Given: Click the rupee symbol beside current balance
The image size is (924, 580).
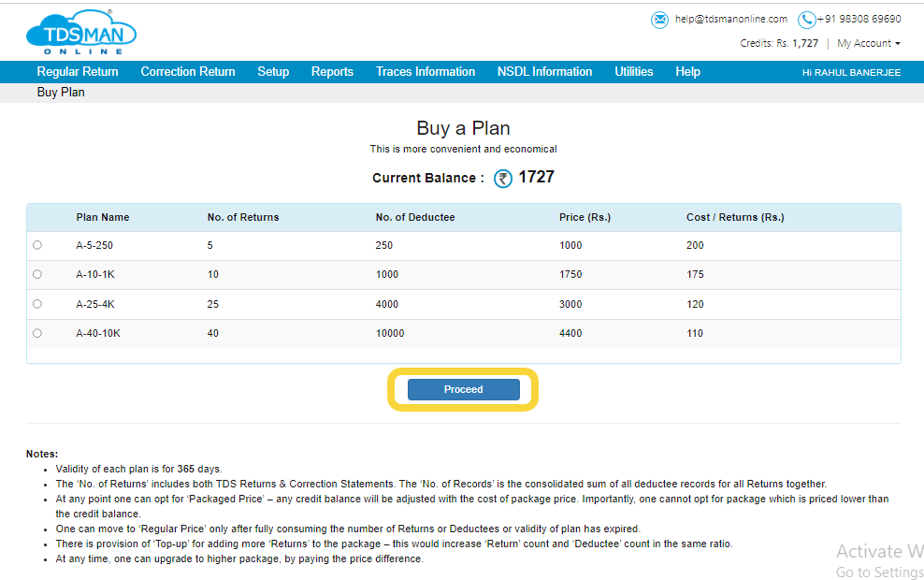Looking at the screenshot, I should (x=503, y=179).
